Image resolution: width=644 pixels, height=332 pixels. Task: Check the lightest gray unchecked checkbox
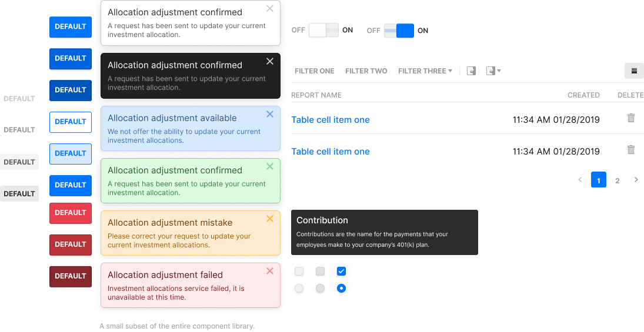[299, 271]
